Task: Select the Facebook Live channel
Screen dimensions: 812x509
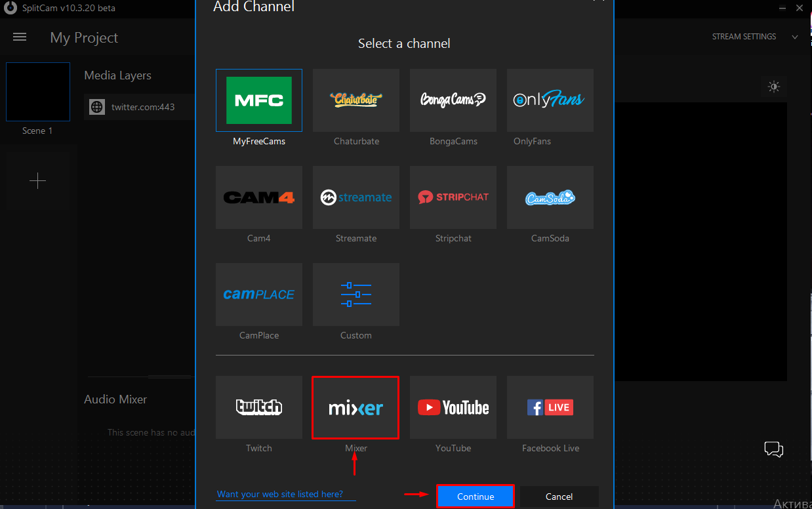Action: coord(550,407)
